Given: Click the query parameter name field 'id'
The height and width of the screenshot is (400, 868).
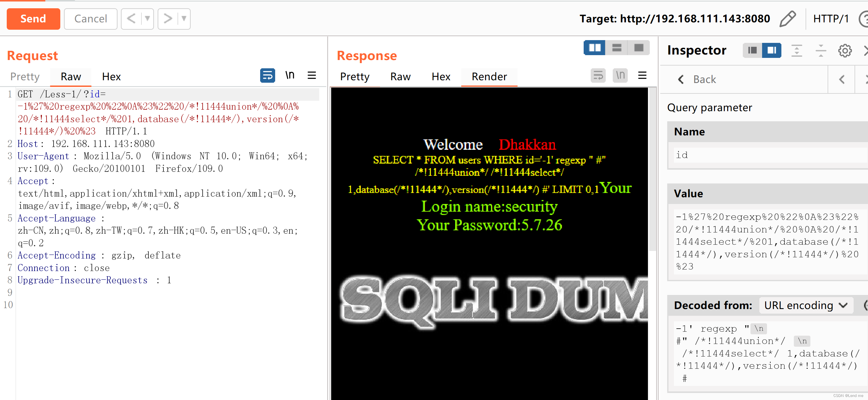Looking at the screenshot, I should tap(771, 155).
